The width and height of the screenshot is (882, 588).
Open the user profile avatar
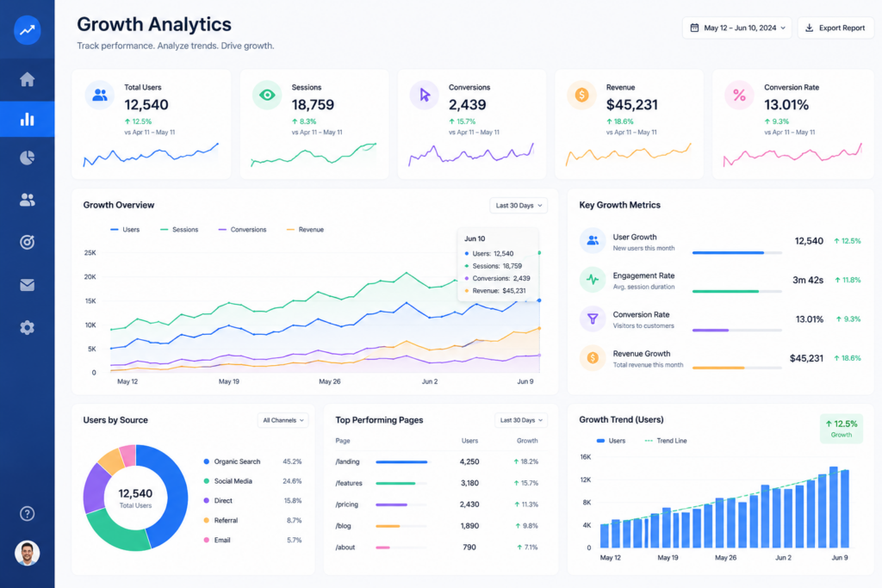(x=27, y=554)
